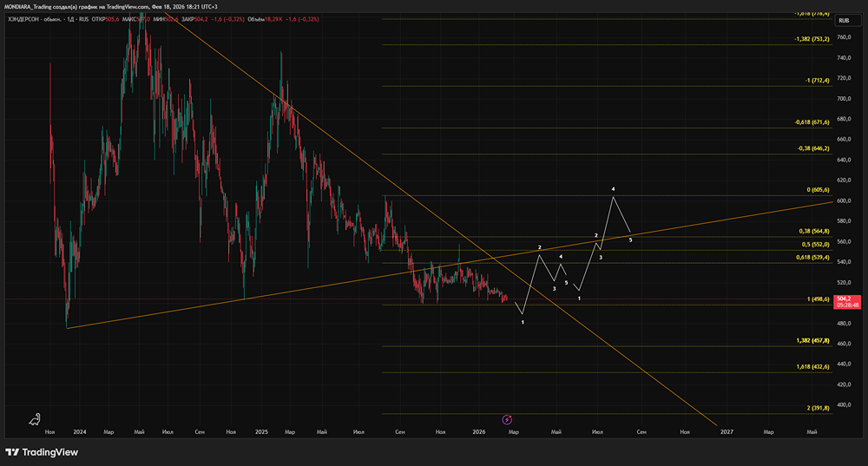Image resolution: width=868 pixels, height=466 pixels.
Task: Click the 720,0 price axis tick
Action: [x=845, y=78]
